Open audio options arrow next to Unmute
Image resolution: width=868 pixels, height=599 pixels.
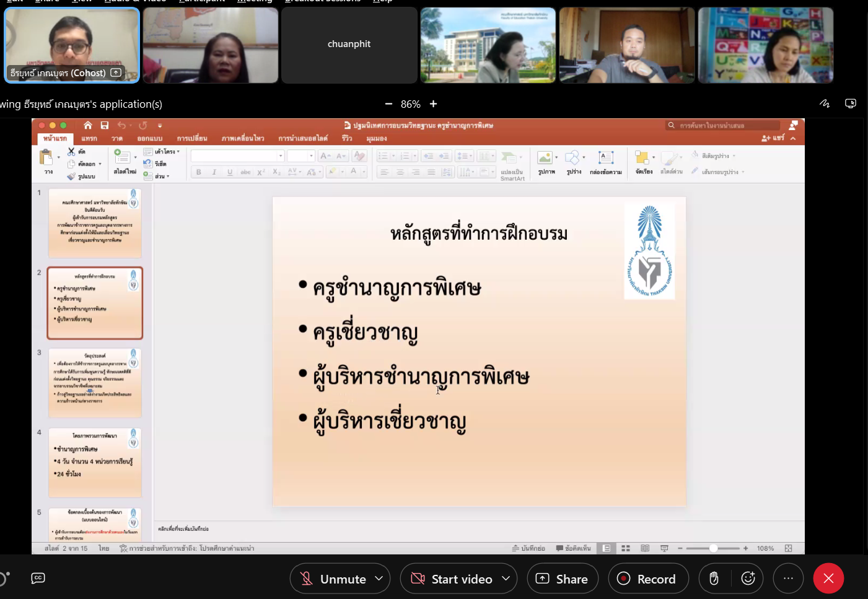pyautogui.click(x=379, y=579)
